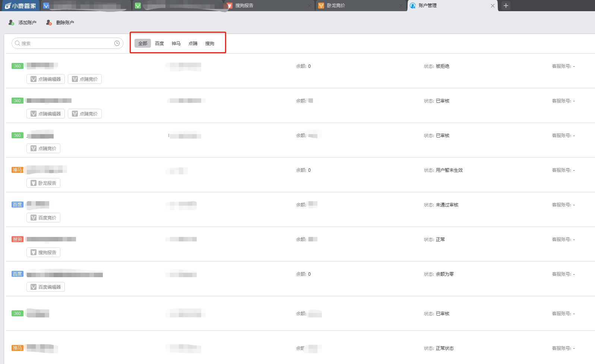595x364 pixels.
Task: Open a new tab with plus
Action: (506, 6)
